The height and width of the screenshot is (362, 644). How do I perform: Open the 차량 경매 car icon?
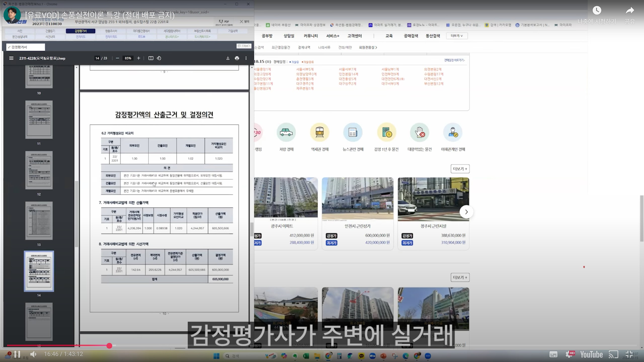pos(286,132)
